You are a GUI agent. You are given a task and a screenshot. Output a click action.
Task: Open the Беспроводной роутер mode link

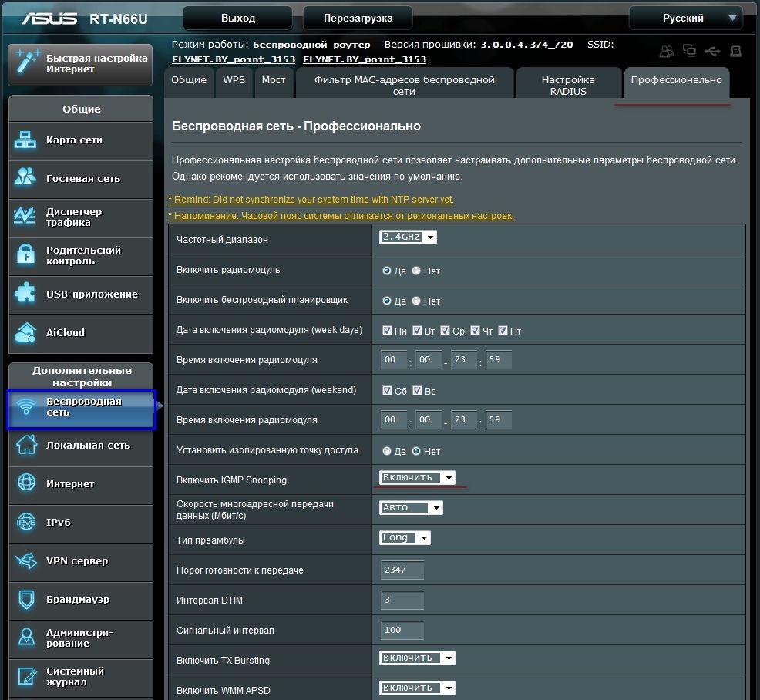point(311,45)
